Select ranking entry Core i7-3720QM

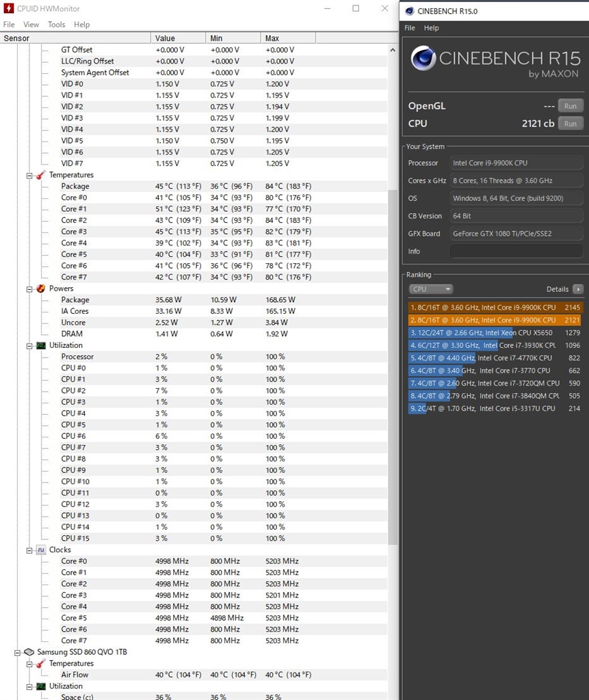(x=495, y=383)
